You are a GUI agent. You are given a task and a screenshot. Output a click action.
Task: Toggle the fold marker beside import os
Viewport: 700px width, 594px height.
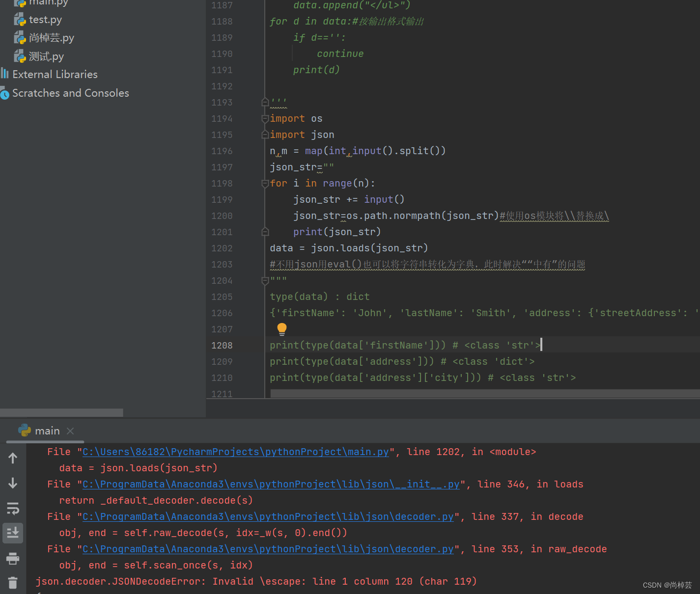265,118
